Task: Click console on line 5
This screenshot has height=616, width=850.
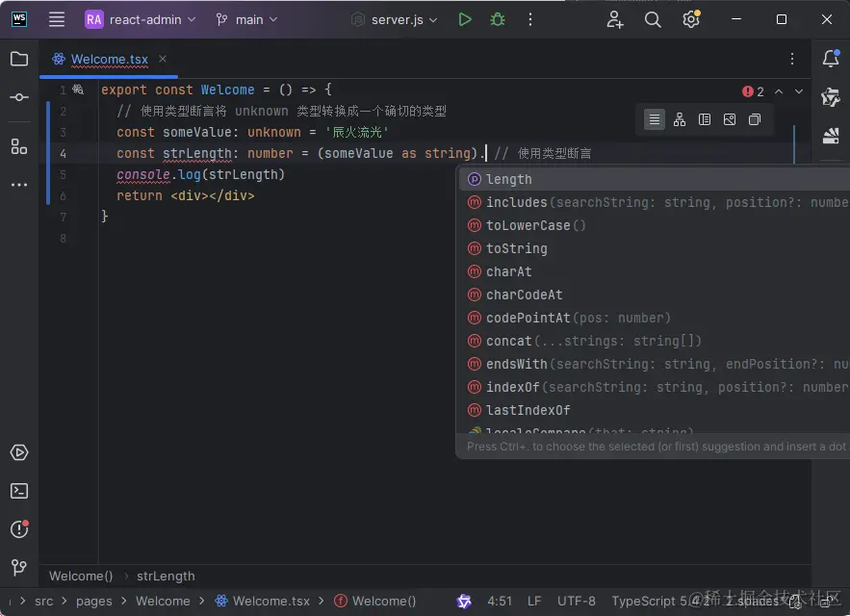Action: pos(143,174)
